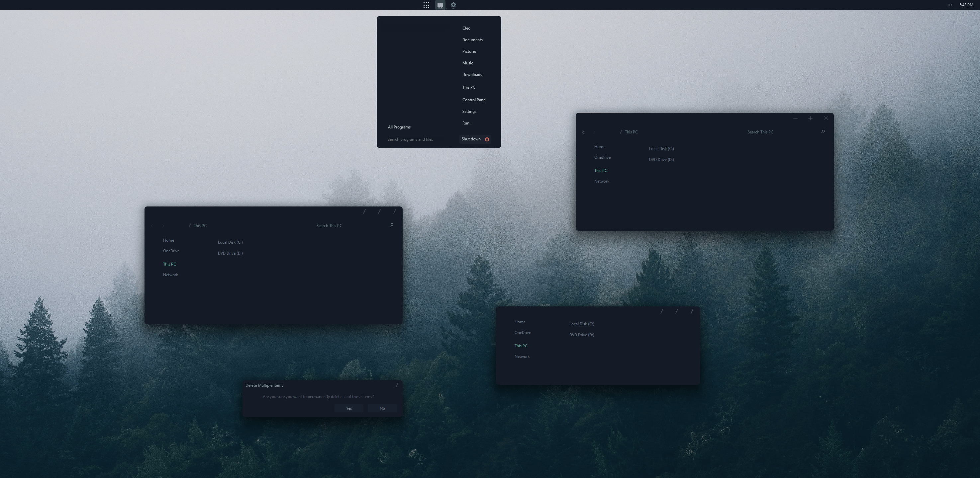Select Network in bottom-right explorer window sidebar
This screenshot has width=980, height=478.
(x=522, y=356)
